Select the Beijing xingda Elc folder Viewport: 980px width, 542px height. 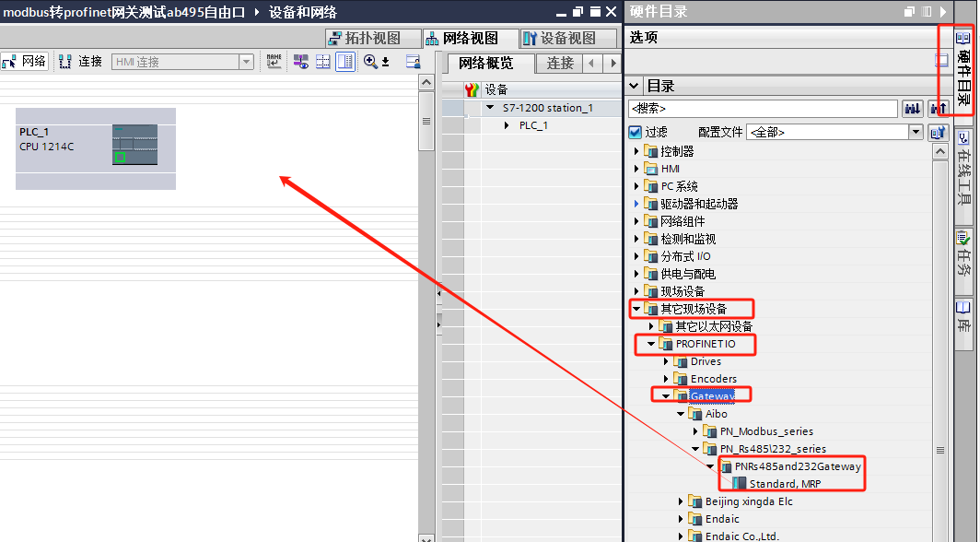(749, 501)
